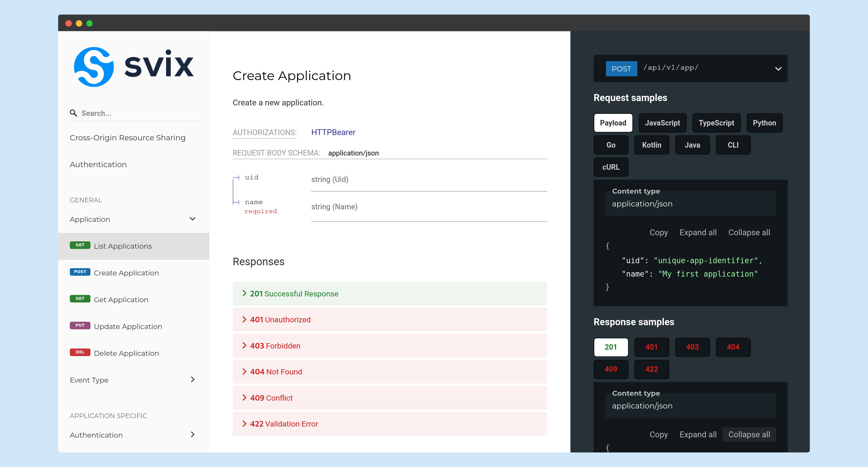Click Expand all in response samples
The image size is (868, 467).
698,435
